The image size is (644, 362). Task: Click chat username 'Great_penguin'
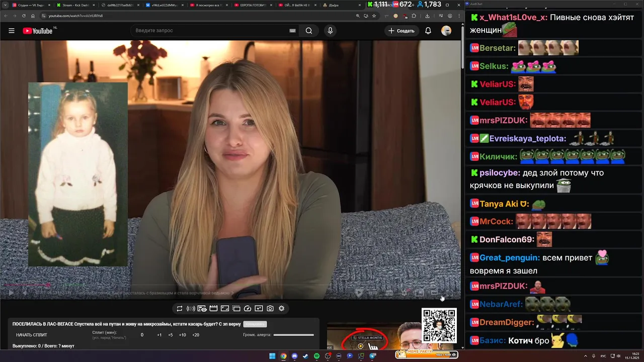coord(509,258)
